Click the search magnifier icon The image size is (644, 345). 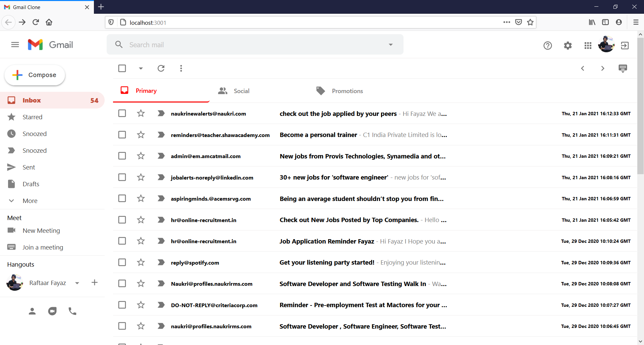point(119,45)
